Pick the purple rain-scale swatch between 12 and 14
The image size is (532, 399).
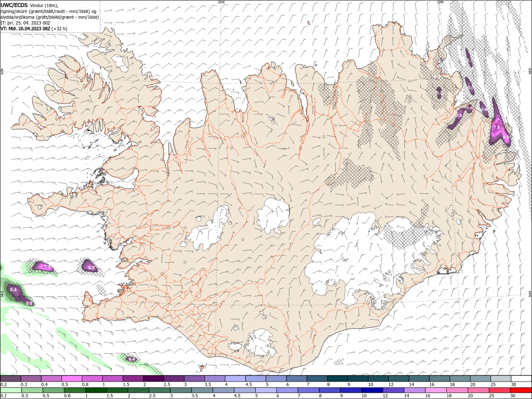point(394,390)
